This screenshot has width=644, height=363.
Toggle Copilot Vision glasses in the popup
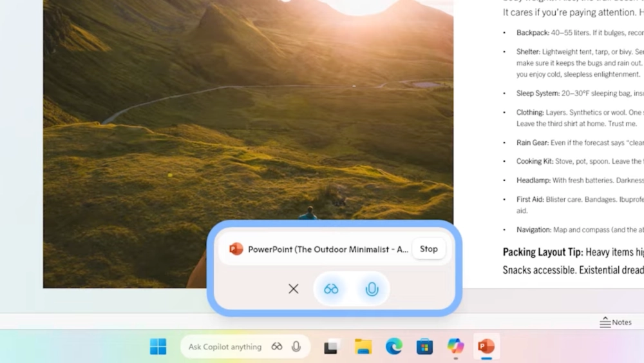coord(331,289)
